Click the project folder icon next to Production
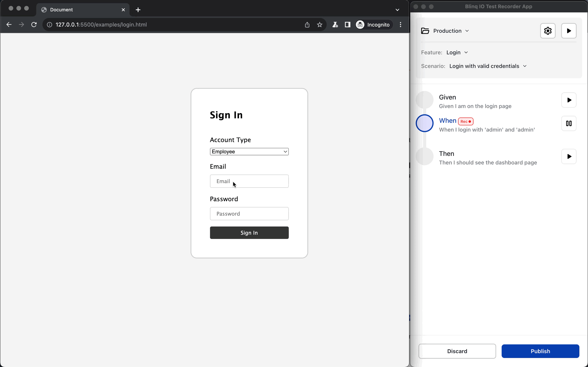Viewport: 588px width, 367px height. coord(425,31)
